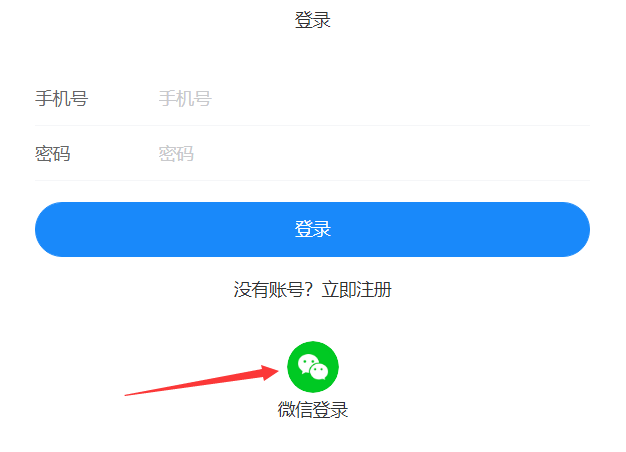The height and width of the screenshot is (452, 626).
Task: Click the dark 密码 field label
Action: [x=53, y=154]
